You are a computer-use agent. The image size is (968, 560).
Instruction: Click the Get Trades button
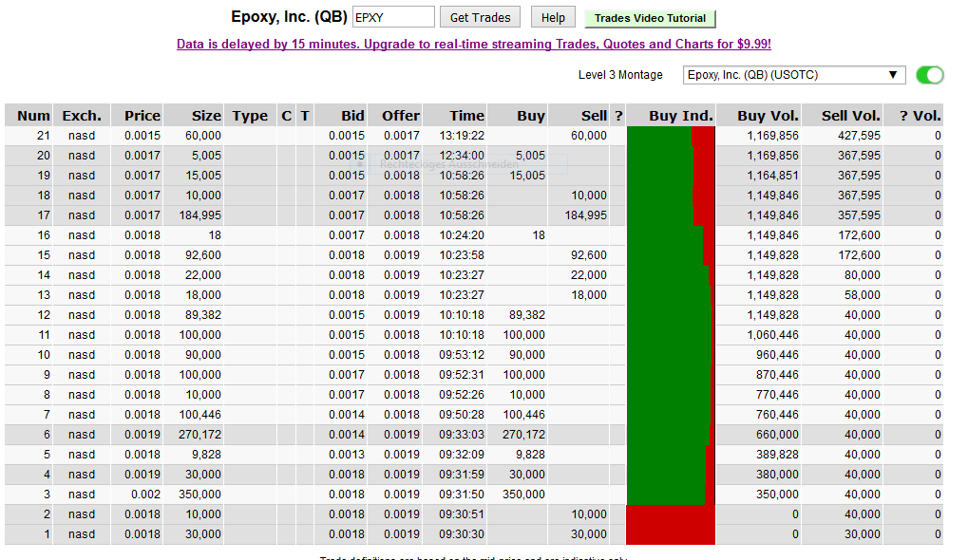(x=480, y=18)
